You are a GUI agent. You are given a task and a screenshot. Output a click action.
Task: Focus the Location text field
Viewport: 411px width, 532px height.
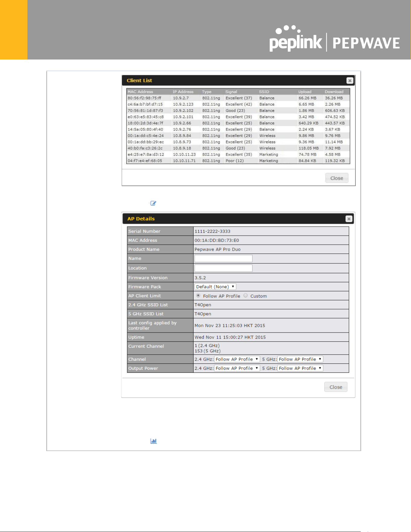223,268
